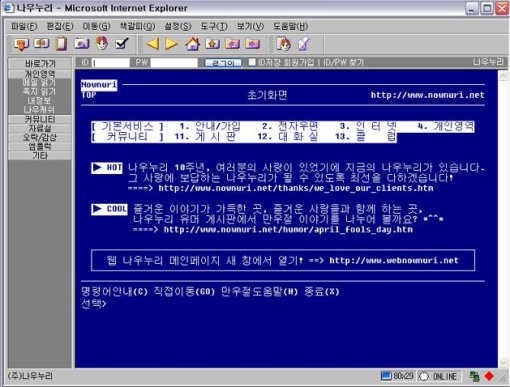The width and height of the screenshot is (510, 387).
Task: Open the 보기(V) menu
Action: pos(250,26)
